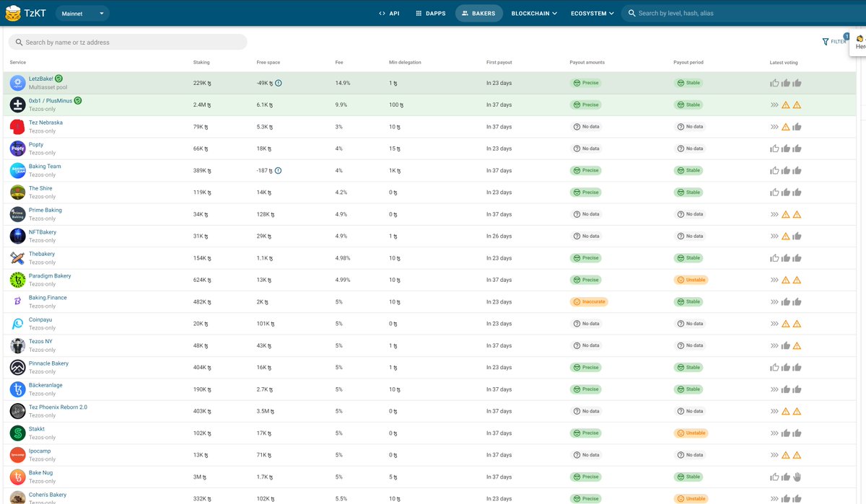This screenshot has height=504, width=866.
Task: Sort table by Free space column
Action: pyautogui.click(x=268, y=63)
